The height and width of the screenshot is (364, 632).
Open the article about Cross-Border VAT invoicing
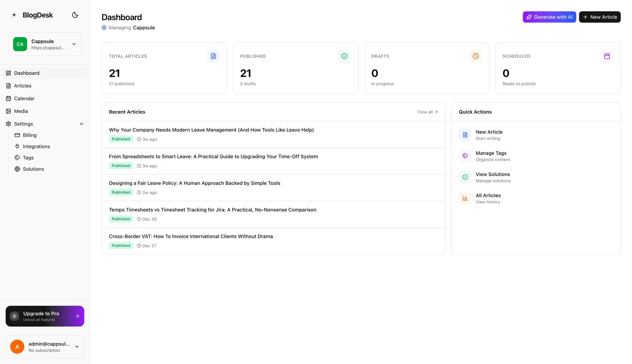(191, 236)
